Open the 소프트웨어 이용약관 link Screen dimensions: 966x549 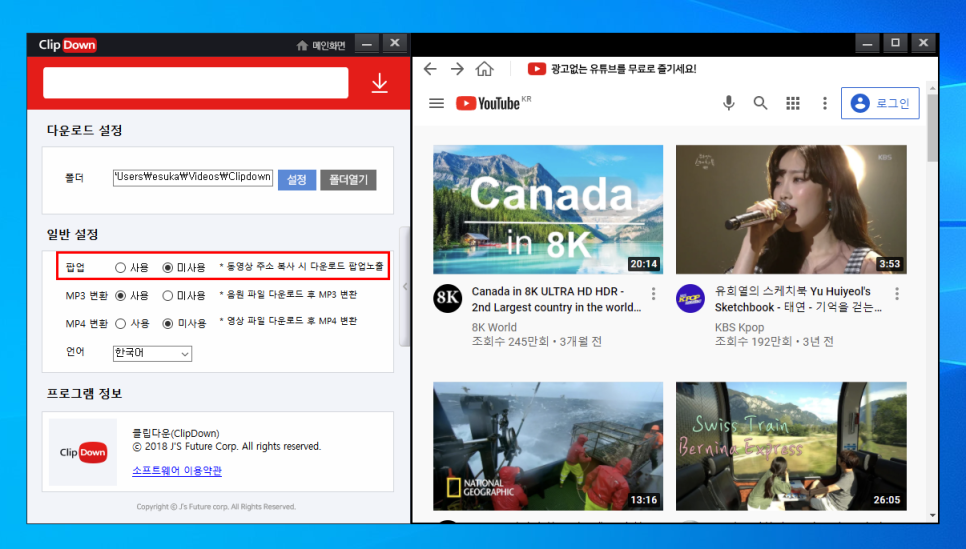[177, 470]
